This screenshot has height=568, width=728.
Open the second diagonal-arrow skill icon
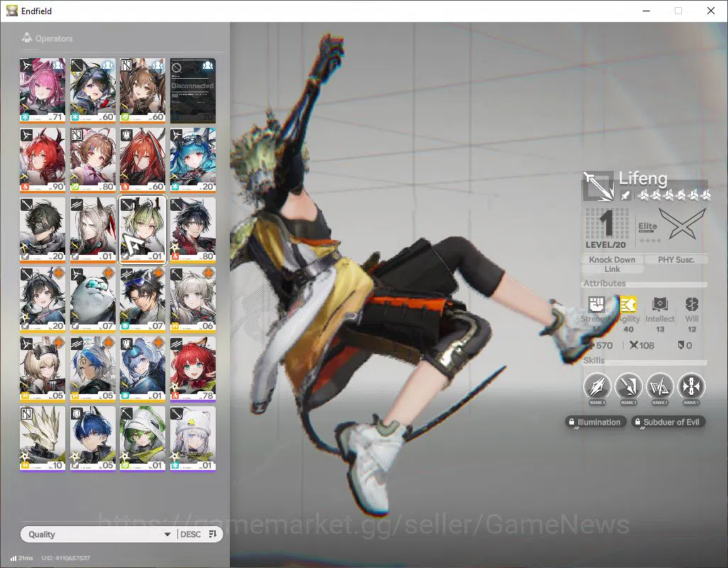point(628,386)
